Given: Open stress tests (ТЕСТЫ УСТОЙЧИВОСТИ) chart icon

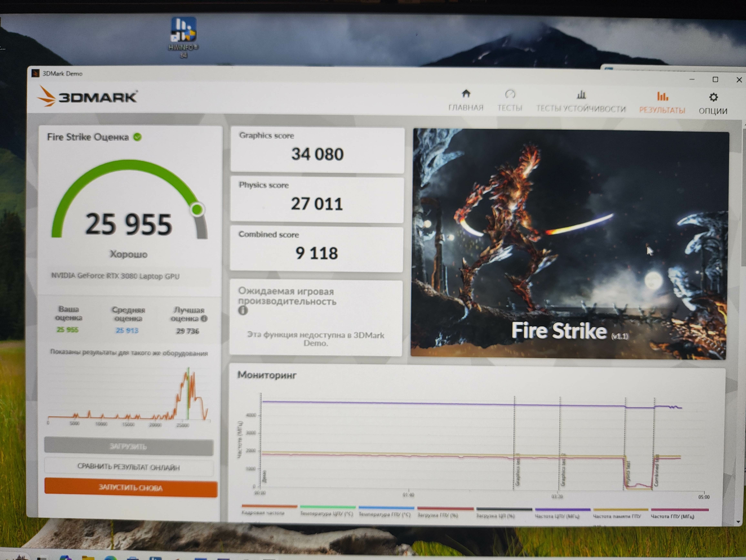Looking at the screenshot, I should coord(581,95).
